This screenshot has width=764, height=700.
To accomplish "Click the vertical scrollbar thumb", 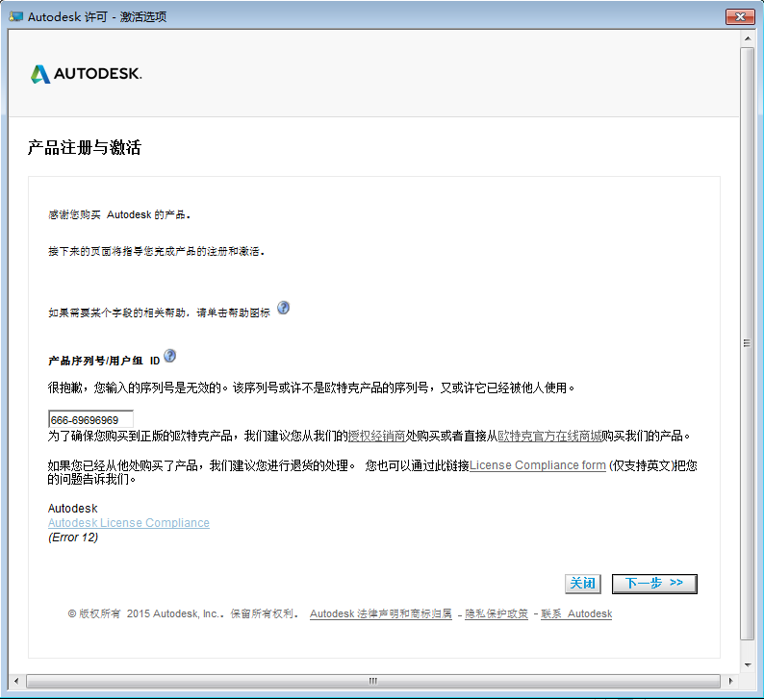I will [747, 343].
